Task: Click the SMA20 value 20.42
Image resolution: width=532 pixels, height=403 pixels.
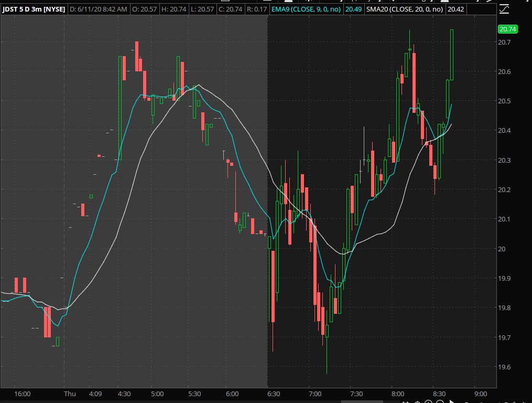Action: (x=455, y=9)
